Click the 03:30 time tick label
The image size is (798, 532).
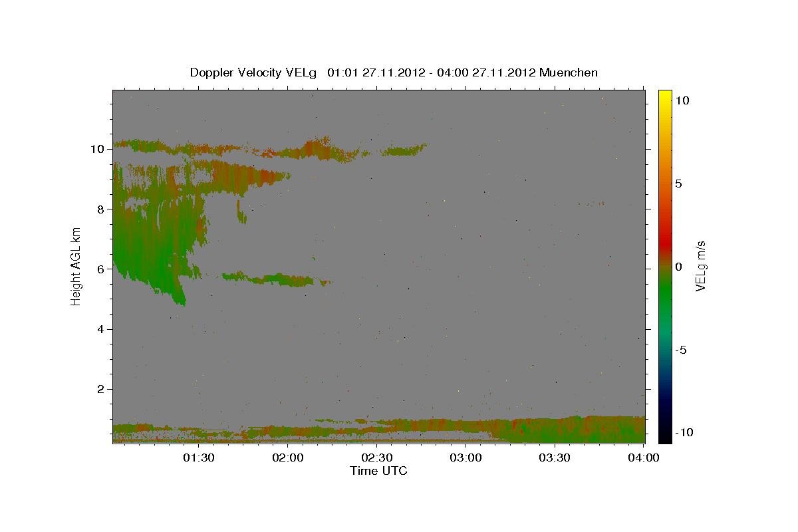point(555,458)
